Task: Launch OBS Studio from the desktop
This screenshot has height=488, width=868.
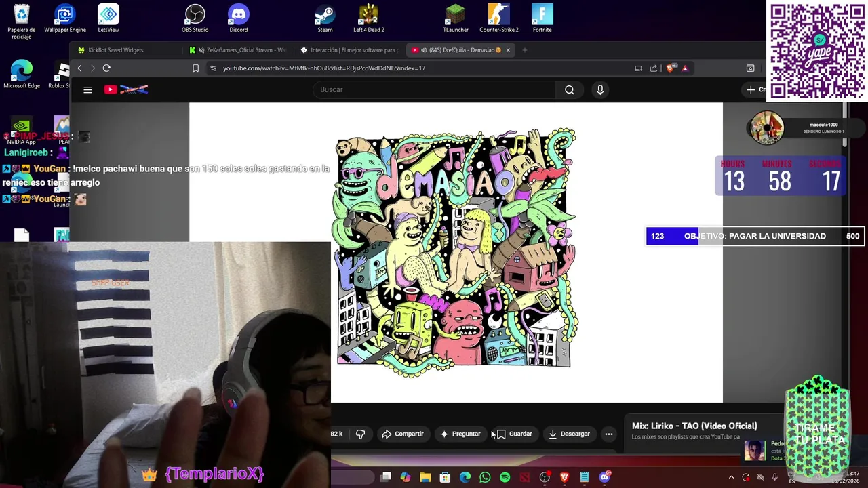Action: click(x=195, y=18)
